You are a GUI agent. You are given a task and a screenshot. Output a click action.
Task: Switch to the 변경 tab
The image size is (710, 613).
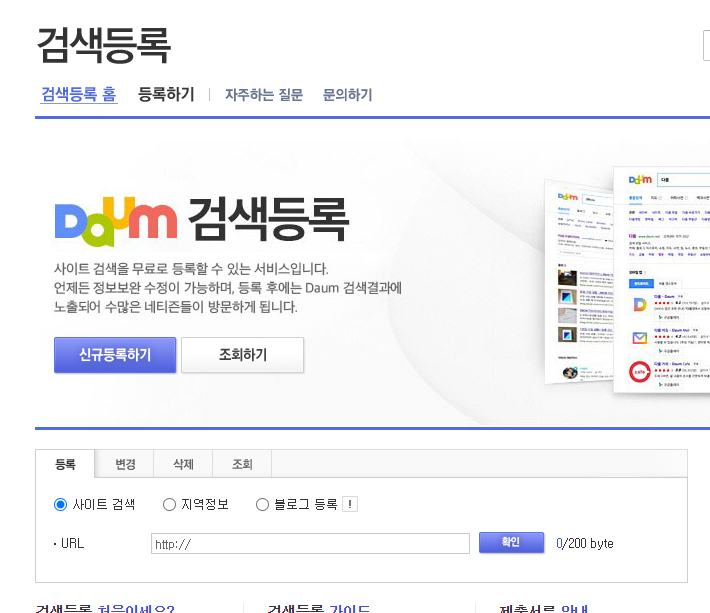(125, 464)
